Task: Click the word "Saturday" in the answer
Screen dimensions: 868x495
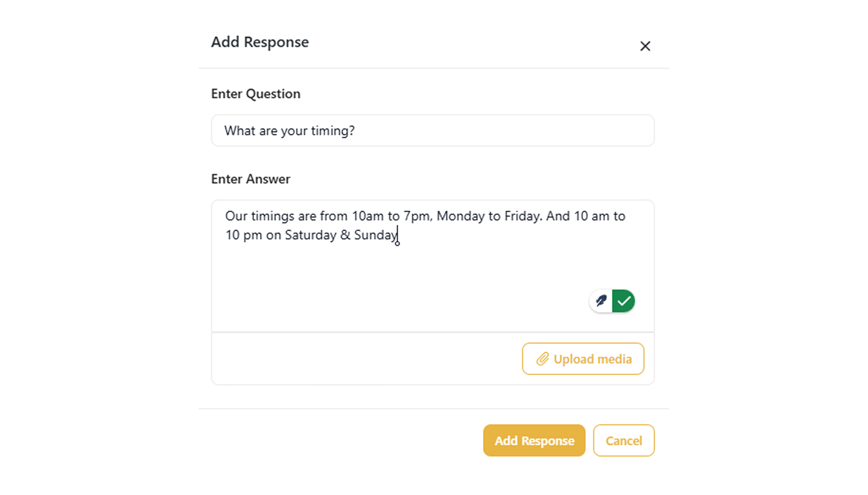Action: [310, 235]
